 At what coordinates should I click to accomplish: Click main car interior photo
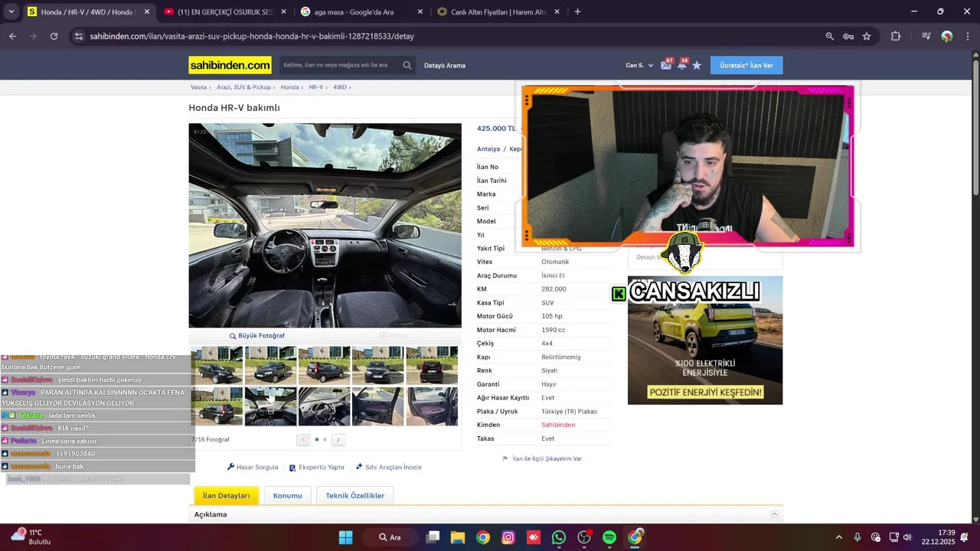pos(325,225)
